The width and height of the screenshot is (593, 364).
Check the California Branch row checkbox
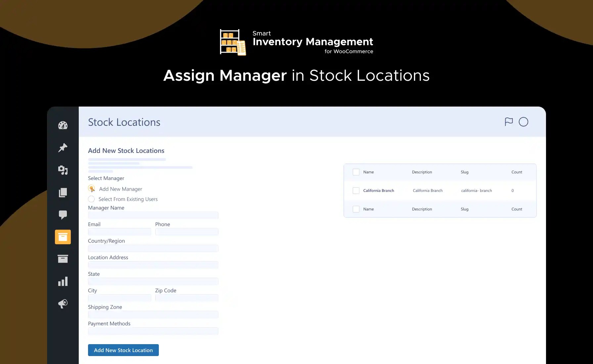click(356, 190)
